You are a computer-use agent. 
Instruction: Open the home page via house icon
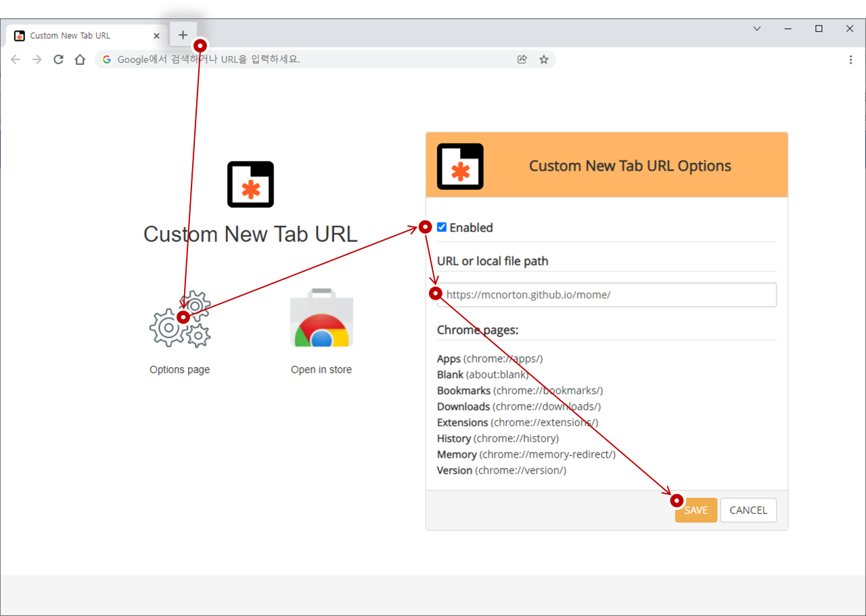tap(80, 60)
